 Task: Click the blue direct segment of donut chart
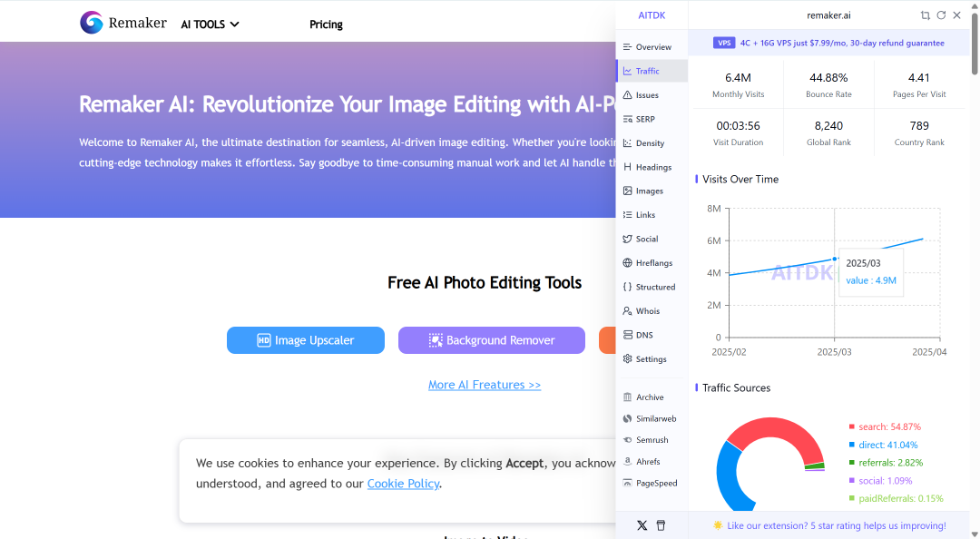(x=727, y=478)
